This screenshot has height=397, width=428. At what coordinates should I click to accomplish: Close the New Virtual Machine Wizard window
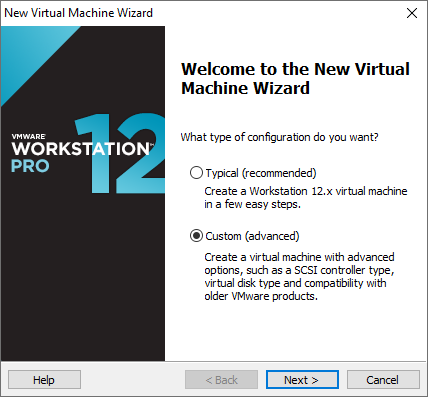(x=412, y=13)
